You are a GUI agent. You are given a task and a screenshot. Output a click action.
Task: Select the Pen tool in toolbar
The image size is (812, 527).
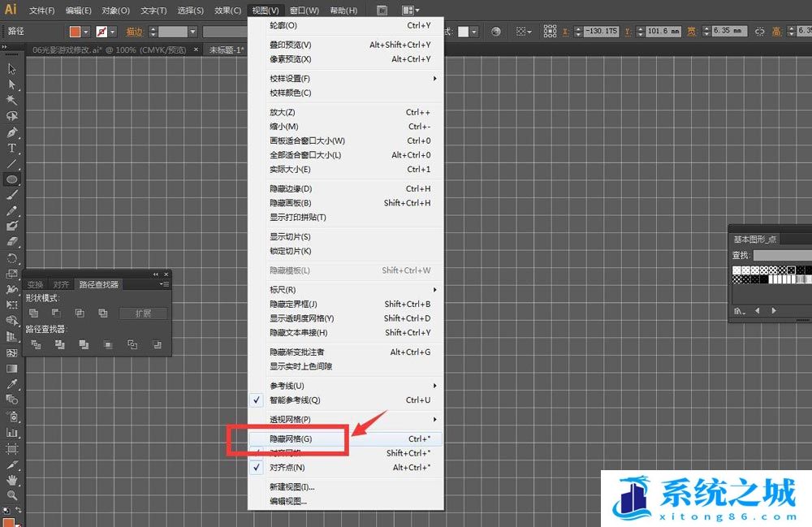11,132
